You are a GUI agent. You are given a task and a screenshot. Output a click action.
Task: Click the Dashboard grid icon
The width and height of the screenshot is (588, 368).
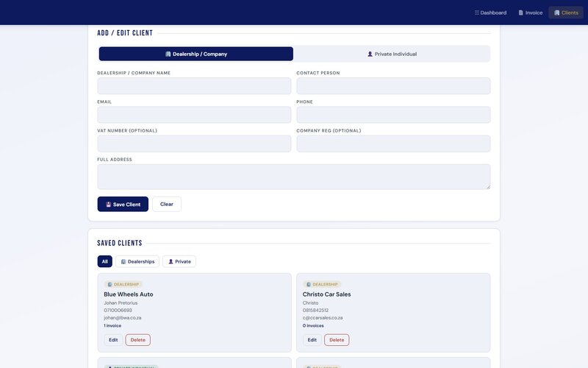(476, 13)
